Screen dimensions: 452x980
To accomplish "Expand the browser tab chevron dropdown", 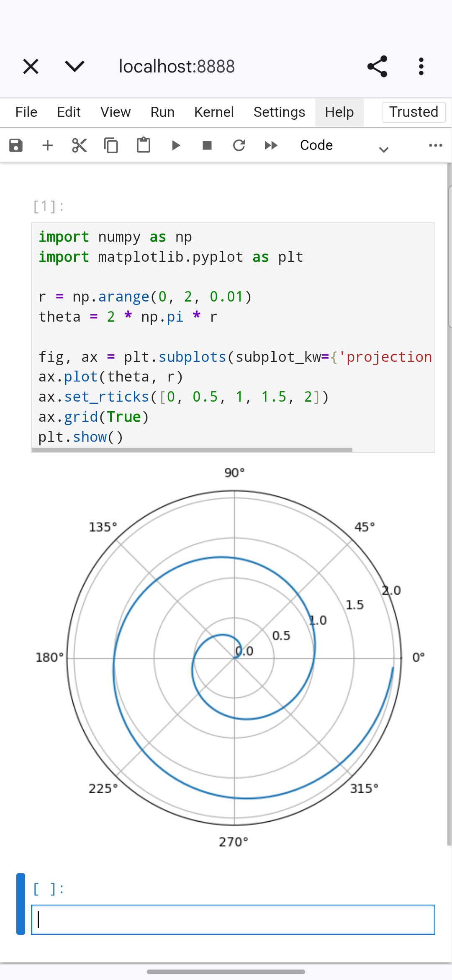I will (x=74, y=66).
